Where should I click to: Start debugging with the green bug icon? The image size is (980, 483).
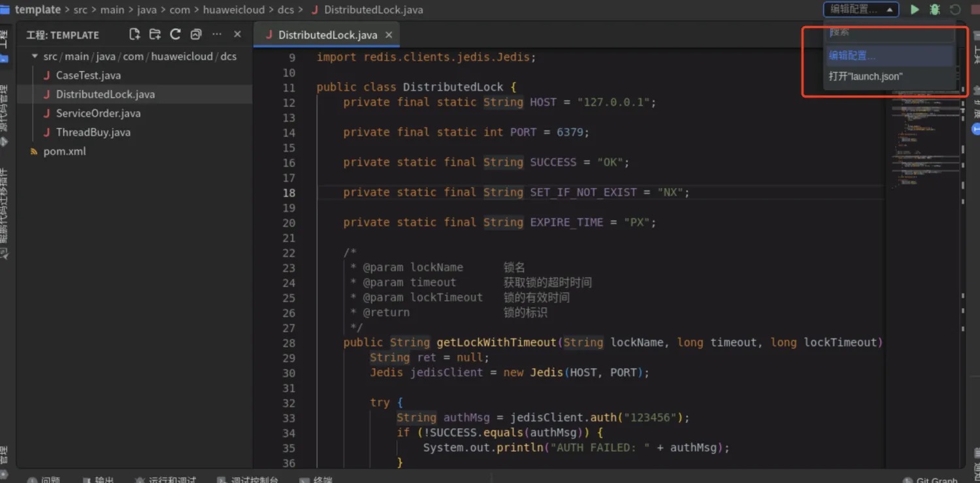point(935,10)
